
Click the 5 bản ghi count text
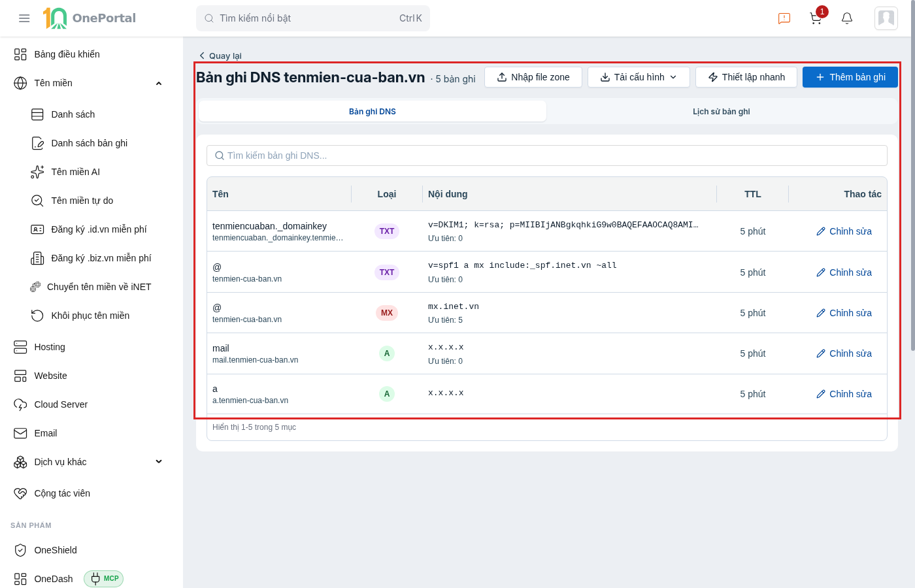[456, 79]
